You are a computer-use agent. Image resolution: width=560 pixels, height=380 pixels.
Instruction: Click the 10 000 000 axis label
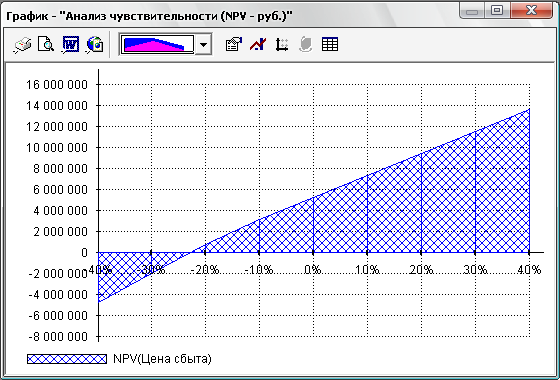pyautogui.click(x=57, y=148)
